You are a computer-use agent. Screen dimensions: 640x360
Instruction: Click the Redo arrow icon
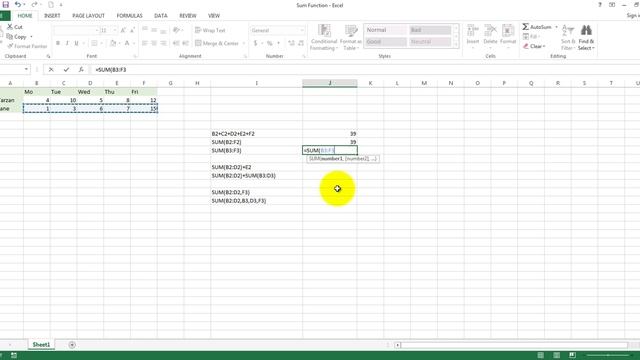[34, 4]
